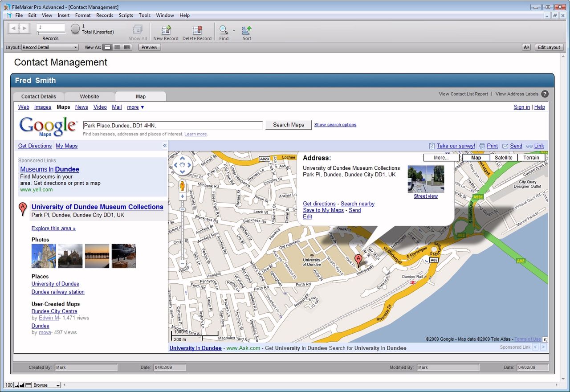
Task: Open View Contact List Report
Action: click(463, 94)
